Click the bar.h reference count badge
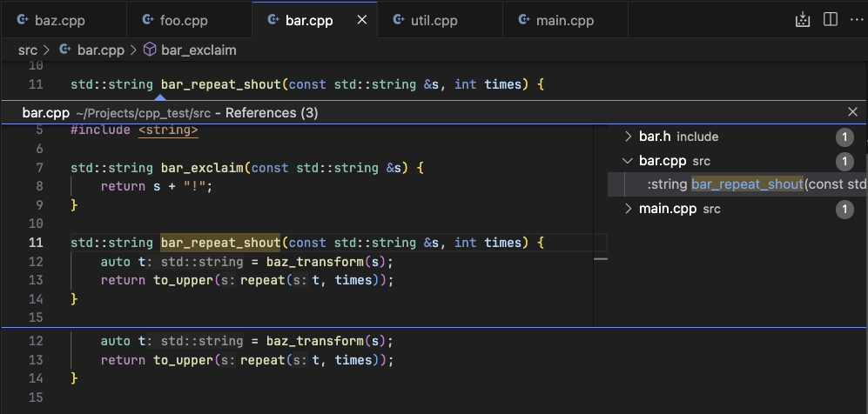Screen dimensions: 868x414 tap(844, 137)
